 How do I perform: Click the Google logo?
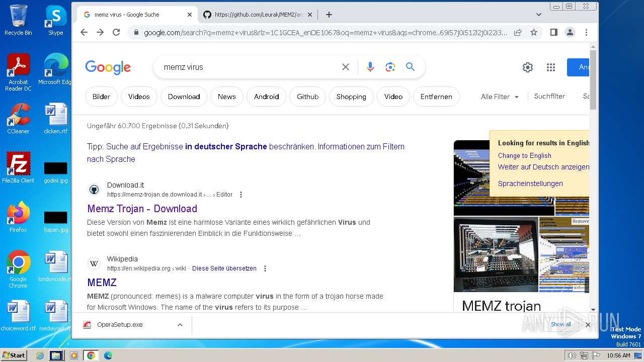click(108, 67)
